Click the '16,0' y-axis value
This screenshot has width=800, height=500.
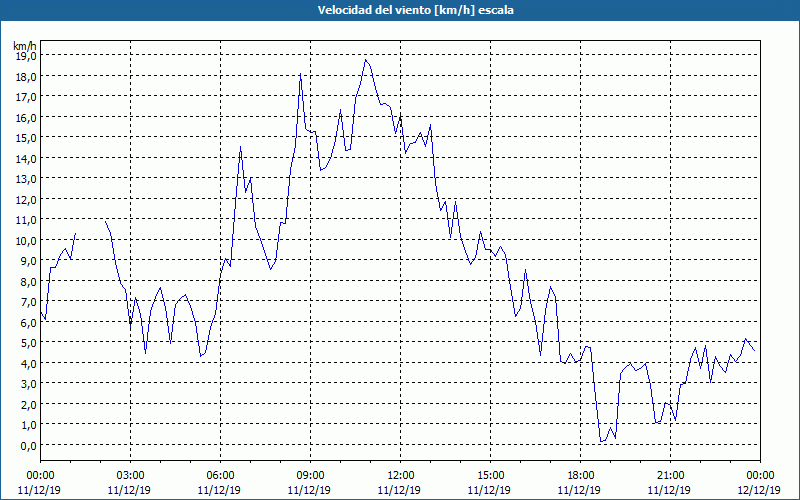click(26, 117)
